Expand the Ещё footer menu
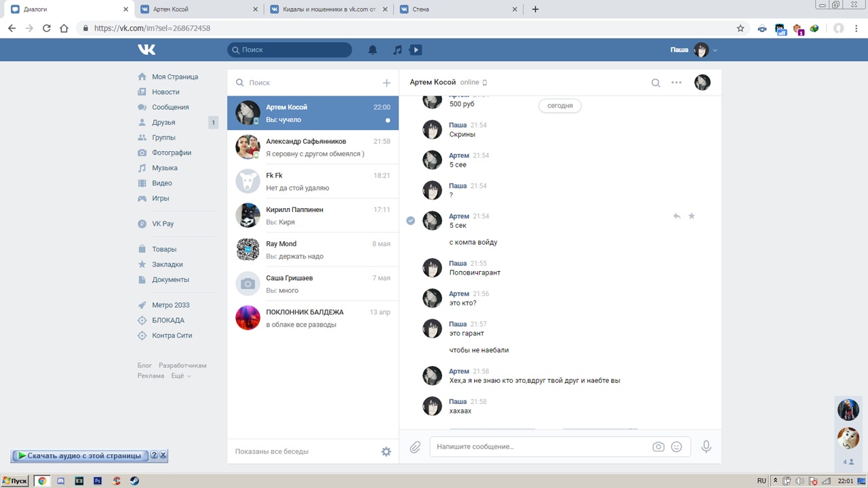 pyautogui.click(x=180, y=375)
